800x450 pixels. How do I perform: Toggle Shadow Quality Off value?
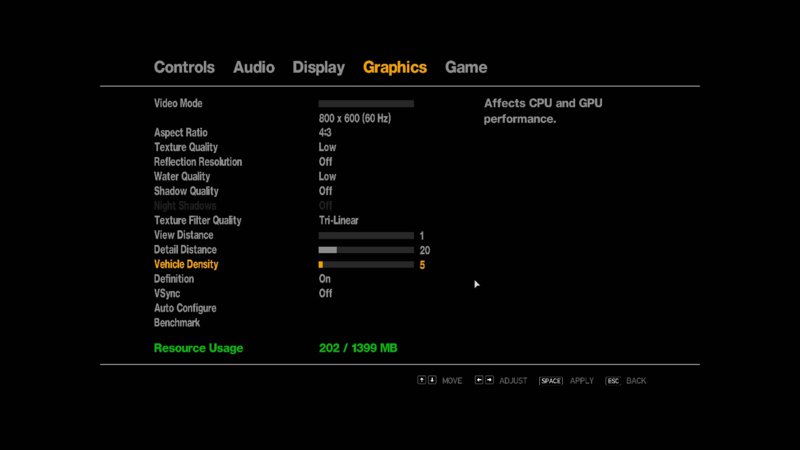(x=326, y=191)
